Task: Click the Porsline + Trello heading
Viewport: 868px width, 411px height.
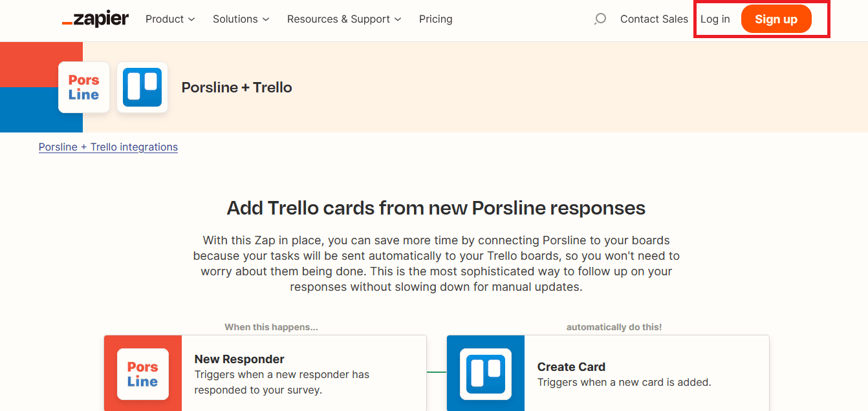Action: [237, 87]
